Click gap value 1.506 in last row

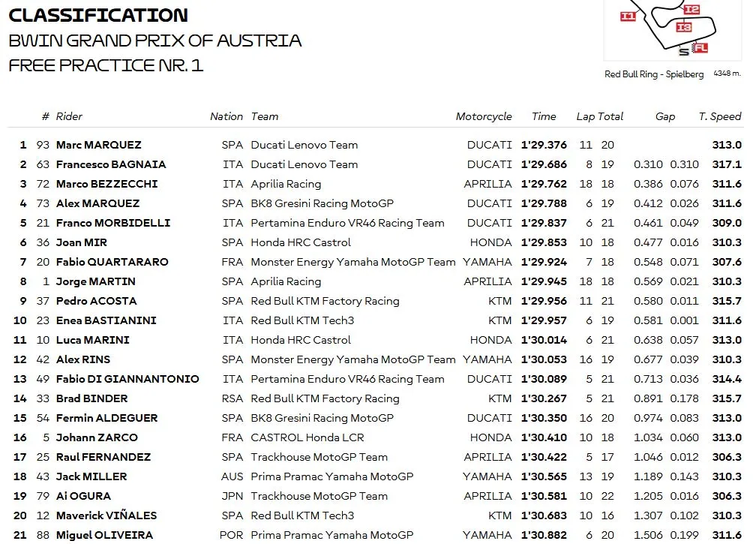pyautogui.click(x=648, y=535)
